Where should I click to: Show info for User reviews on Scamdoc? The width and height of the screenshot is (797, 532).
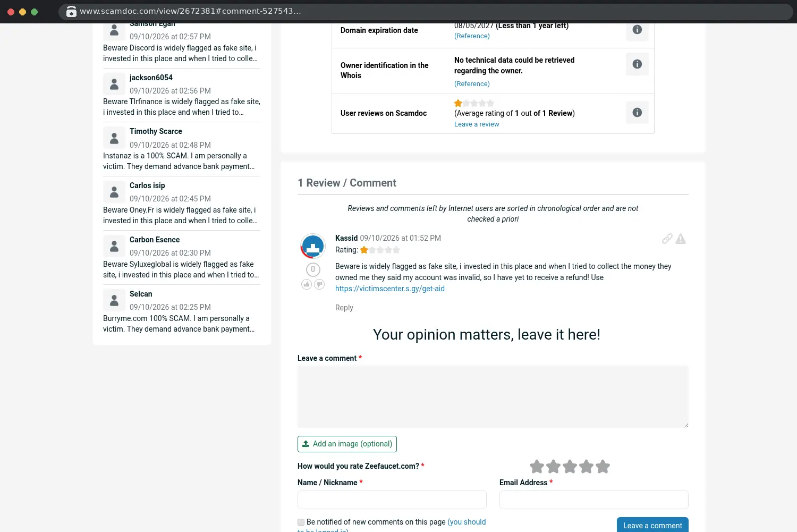637,113
